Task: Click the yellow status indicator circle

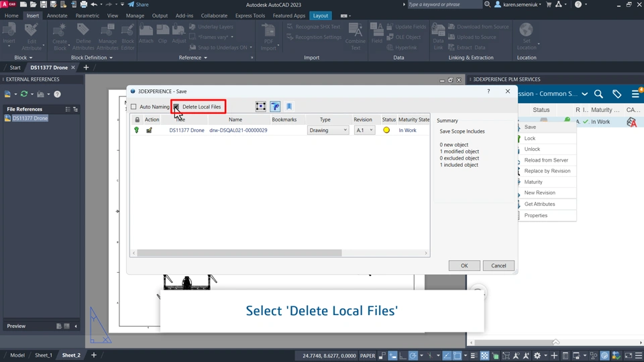Action: tap(386, 130)
